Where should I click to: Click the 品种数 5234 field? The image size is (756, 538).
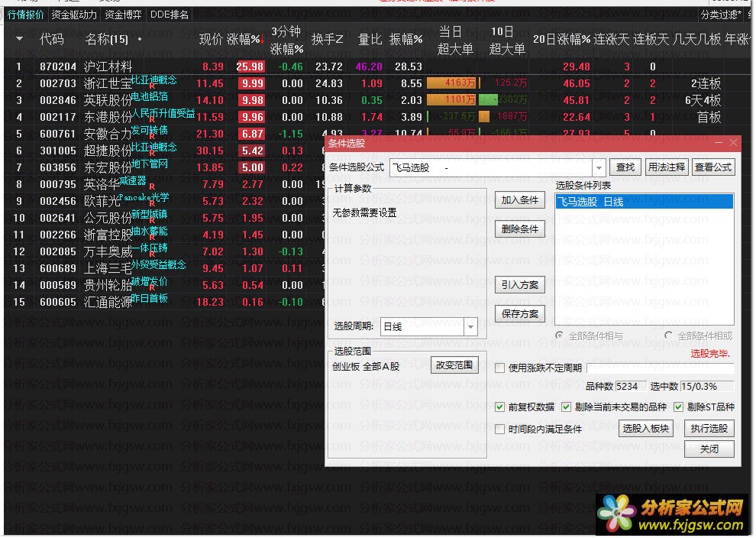click(630, 387)
